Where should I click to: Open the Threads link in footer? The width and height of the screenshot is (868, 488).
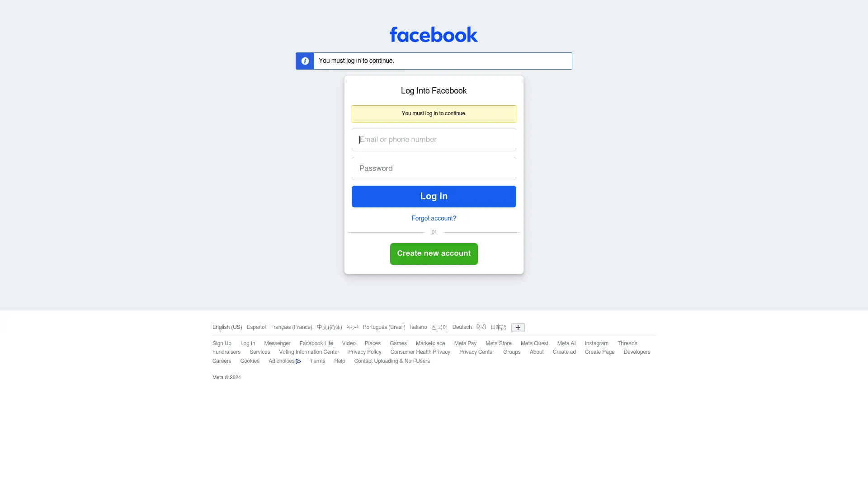click(x=627, y=343)
